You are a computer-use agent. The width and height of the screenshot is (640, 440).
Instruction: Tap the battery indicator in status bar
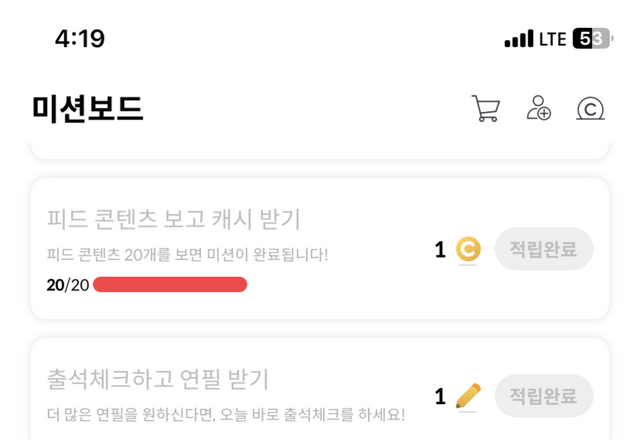(592, 39)
